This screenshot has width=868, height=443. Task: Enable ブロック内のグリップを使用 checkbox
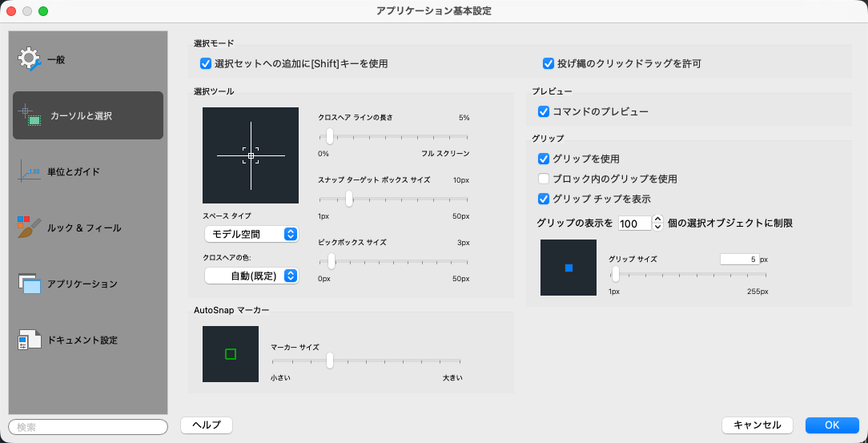[x=544, y=179]
